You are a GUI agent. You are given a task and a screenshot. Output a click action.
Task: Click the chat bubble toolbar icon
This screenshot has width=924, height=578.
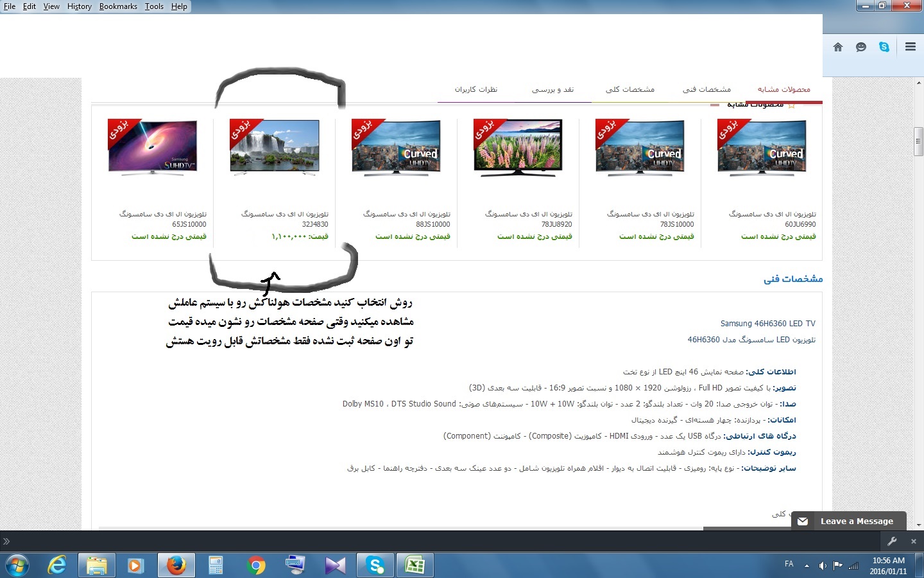tap(861, 47)
